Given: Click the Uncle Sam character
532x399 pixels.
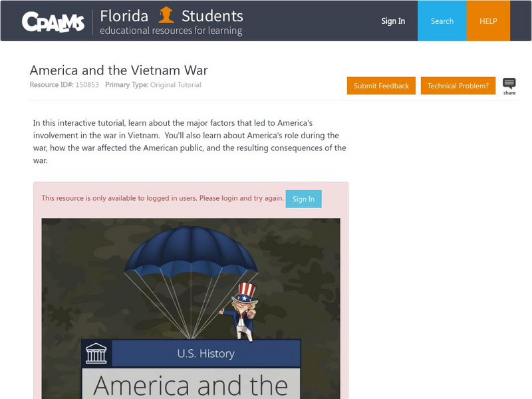Looking at the screenshot, I should pos(242,310).
